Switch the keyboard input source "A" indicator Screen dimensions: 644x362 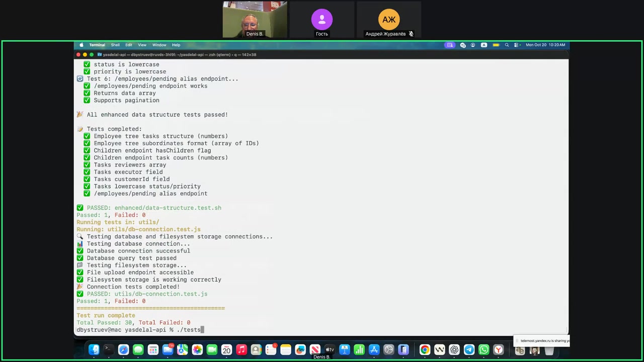[484, 45]
